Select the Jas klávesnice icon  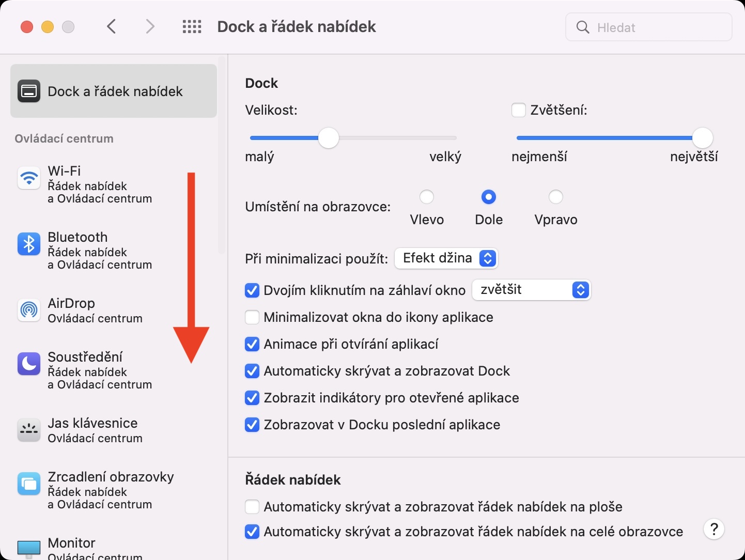[x=29, y=430]
